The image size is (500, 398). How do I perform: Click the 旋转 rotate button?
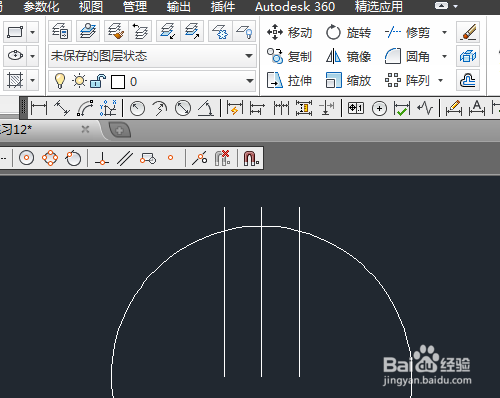pyautogui.click(x=348, y=32)
